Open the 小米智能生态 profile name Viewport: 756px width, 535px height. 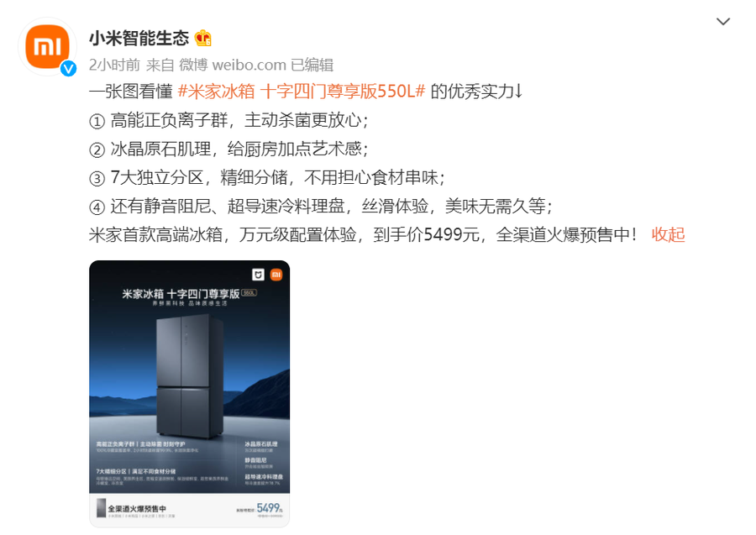click(139, 38)
